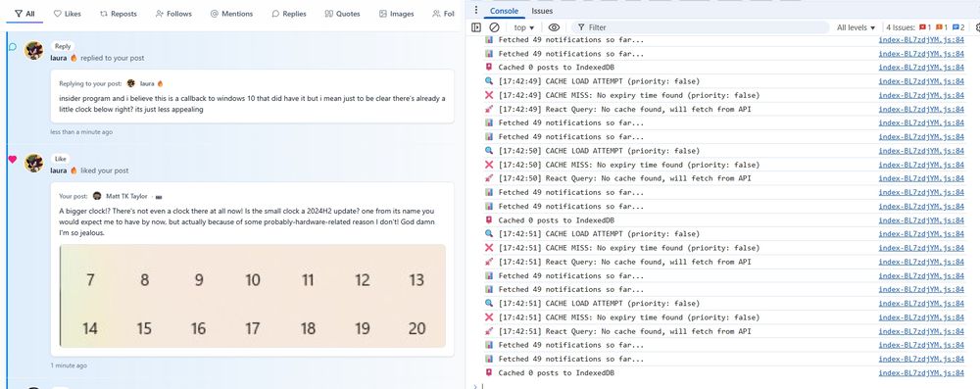Switch to the Likes tab

(67, 13)
